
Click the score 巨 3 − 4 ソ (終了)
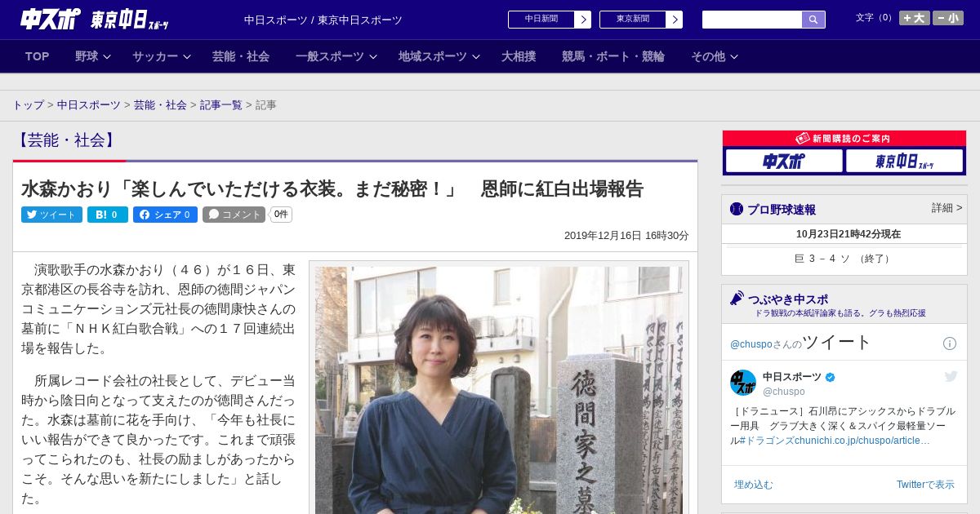tap(844, 259)
